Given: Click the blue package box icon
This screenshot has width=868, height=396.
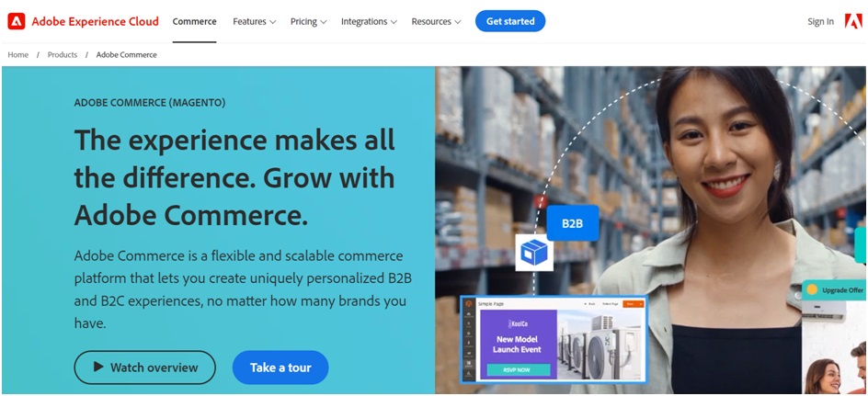Looking at the screenshot, I should (534, 252).
